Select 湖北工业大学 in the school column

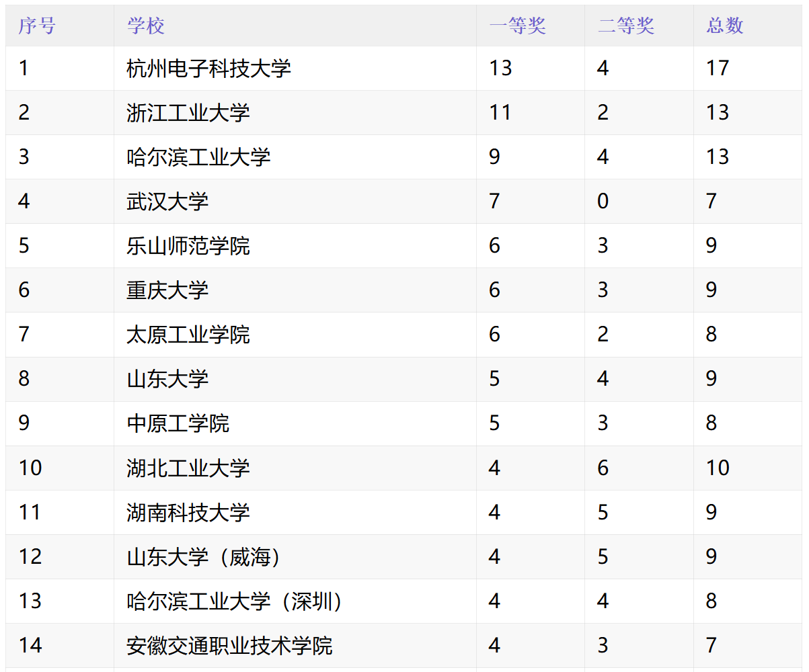pyautogui.click(x=188, y=467)
